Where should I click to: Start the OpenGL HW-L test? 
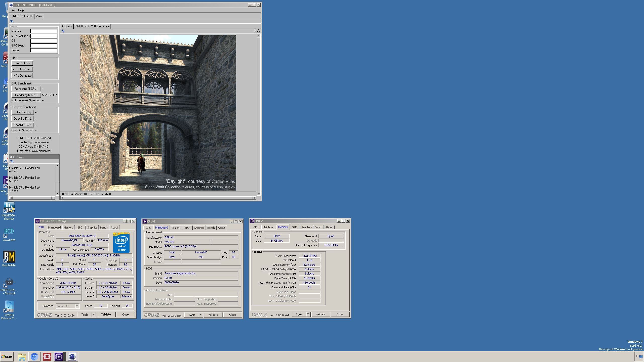[x=23, y=125]
